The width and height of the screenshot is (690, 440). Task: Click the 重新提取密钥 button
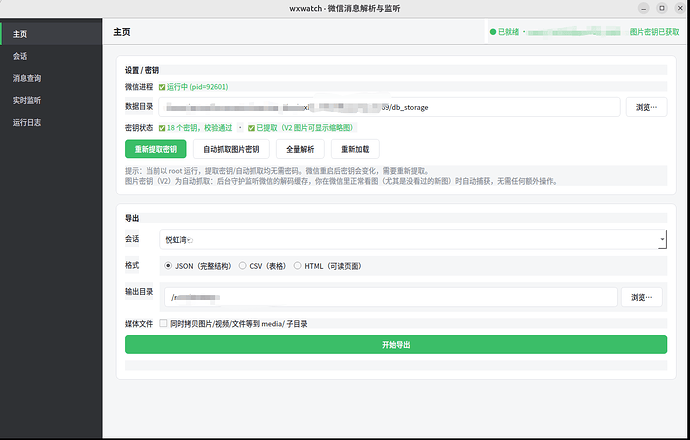coord(155,149)
